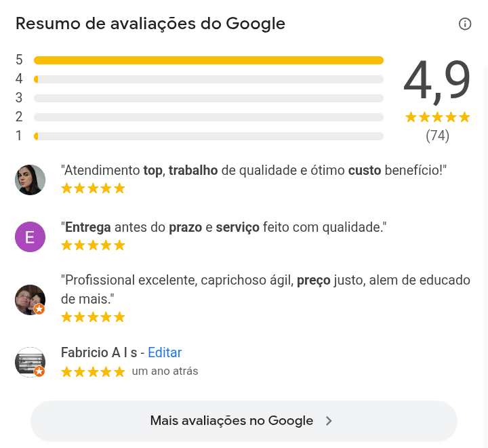Screen dimensions: 488x448
Task: Select the 4-star rating bar
Action: [x=209, y=79]
